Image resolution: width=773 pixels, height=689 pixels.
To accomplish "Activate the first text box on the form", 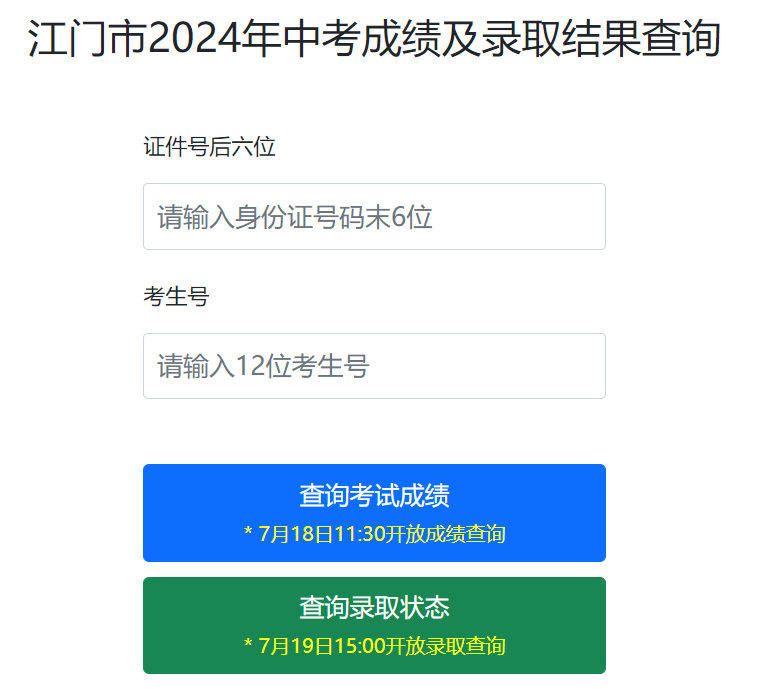I will (x=374, y=217).
